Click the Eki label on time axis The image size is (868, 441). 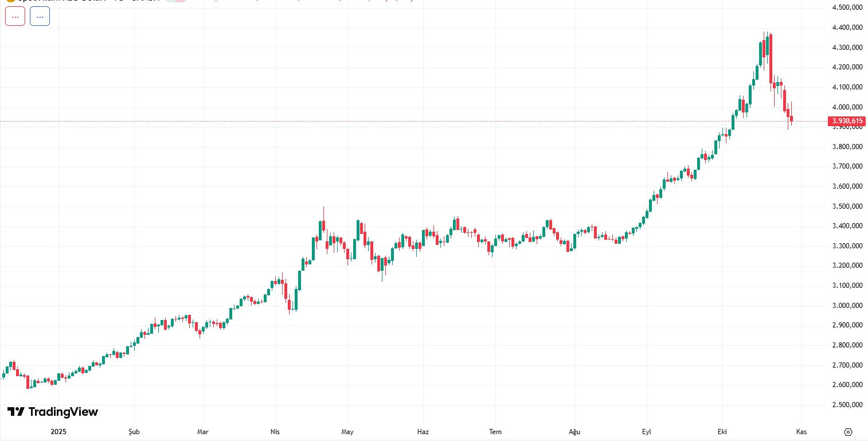click(722, 432)
